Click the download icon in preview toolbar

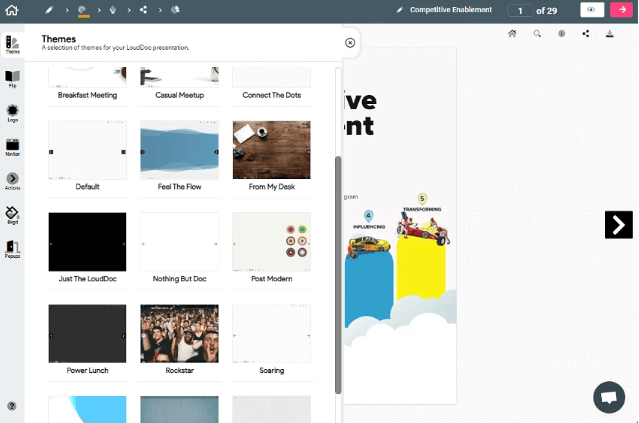[609, 34]
